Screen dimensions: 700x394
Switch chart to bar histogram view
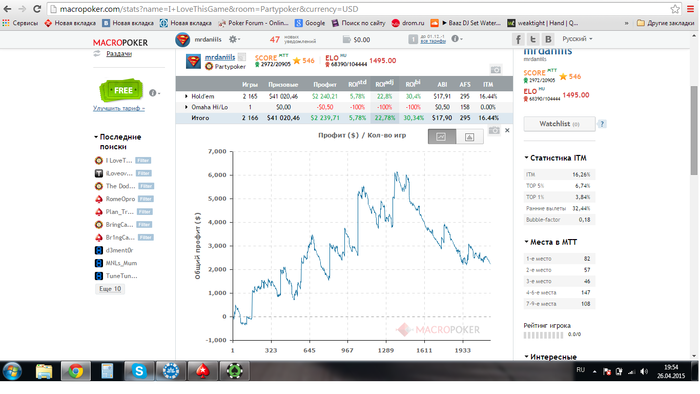469,137
